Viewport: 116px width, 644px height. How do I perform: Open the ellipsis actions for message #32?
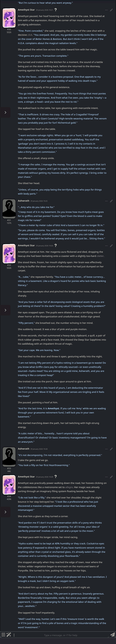pyautogui.click(x=106, y=246)
